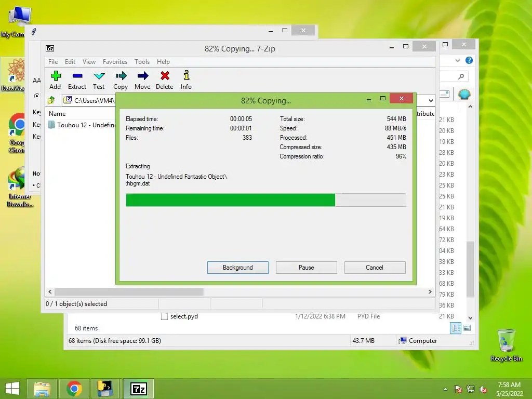This screenshot has width=532, height=399.
Task: Go up one folder level in 7-Zip
Action: pyautogui.click(x=51, y=100)
